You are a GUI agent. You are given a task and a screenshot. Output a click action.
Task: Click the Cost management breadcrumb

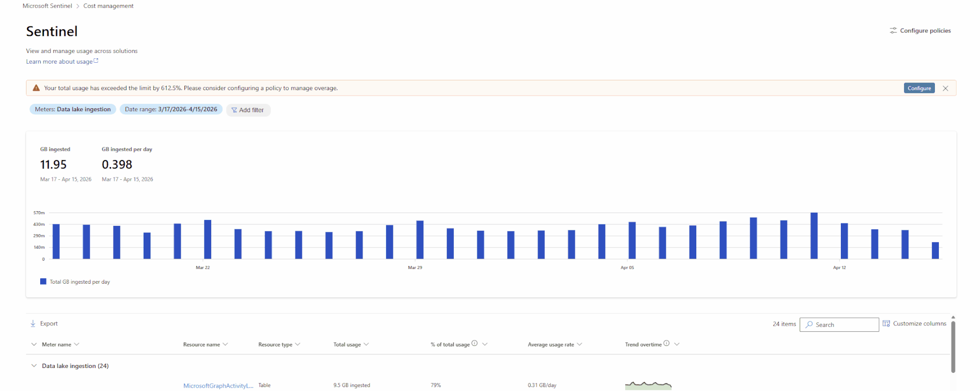108,6
